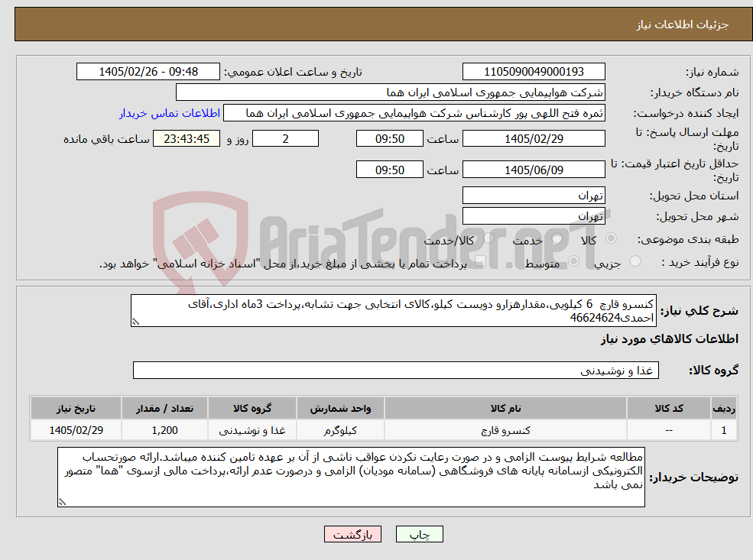This screenshot has width=753, height=560.
Task: Click the general need description text area
Action: point(393,310)
